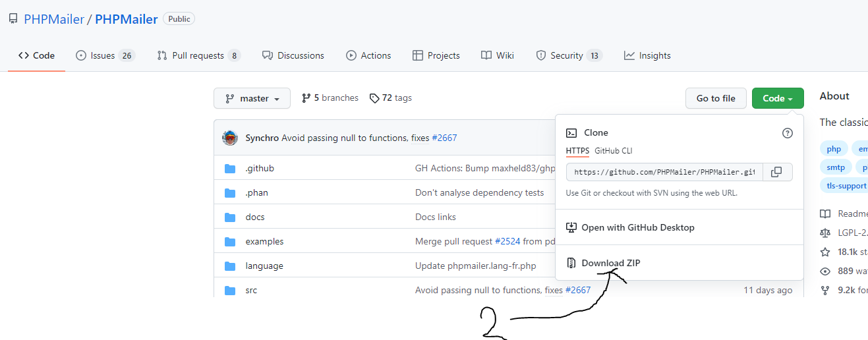Open issue #2667 link in latest commit
The width and height of the screenshot is (868, 340).
(x=444, y=138)
